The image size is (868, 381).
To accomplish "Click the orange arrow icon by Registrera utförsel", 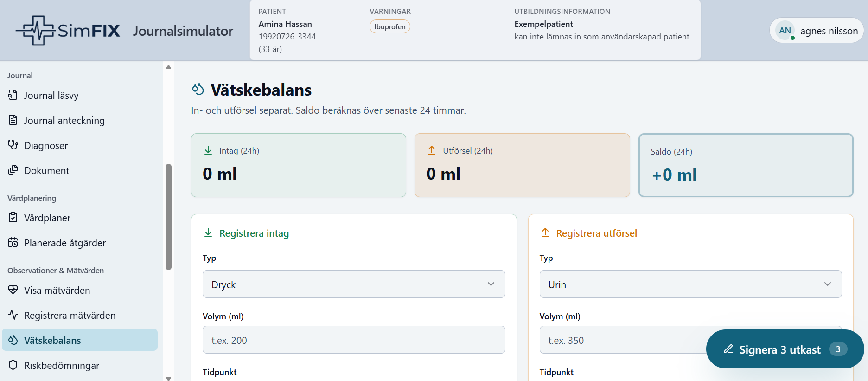I will 545,233.
